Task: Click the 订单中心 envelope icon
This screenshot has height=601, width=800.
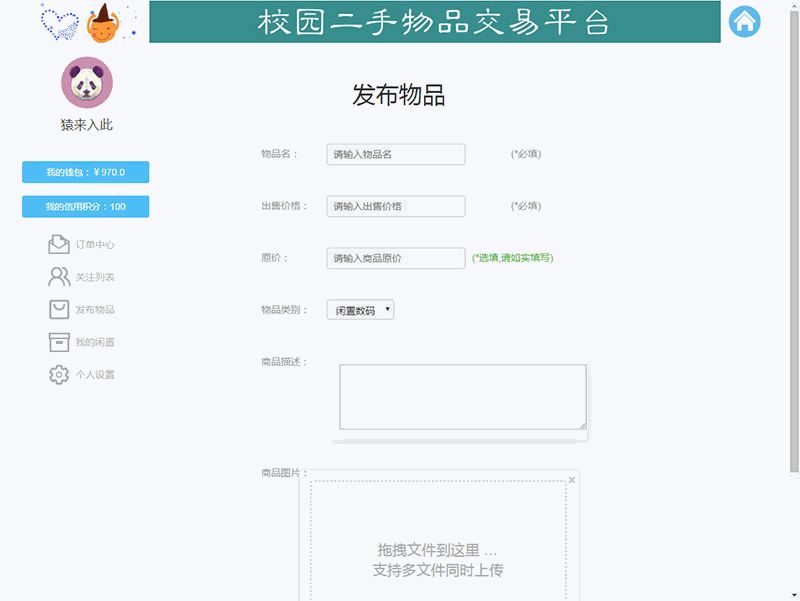Action: (x=59, y=244)
